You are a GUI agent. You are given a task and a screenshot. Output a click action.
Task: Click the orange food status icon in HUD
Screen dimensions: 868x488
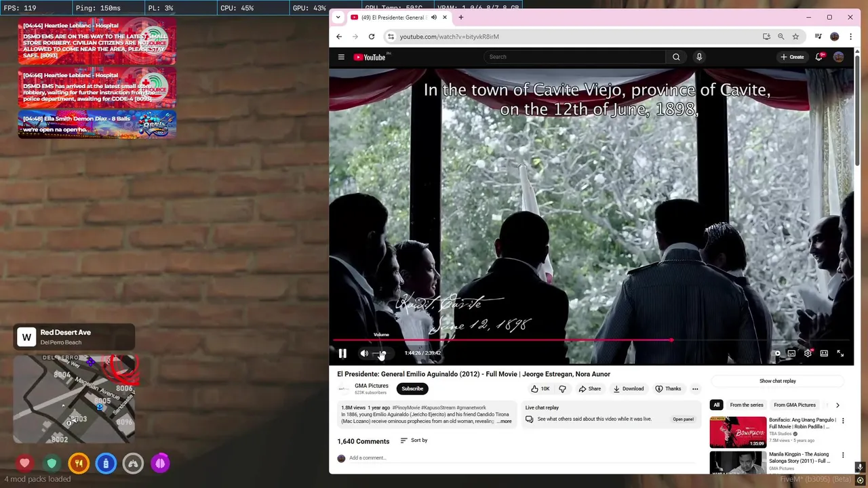coord(79,464)
